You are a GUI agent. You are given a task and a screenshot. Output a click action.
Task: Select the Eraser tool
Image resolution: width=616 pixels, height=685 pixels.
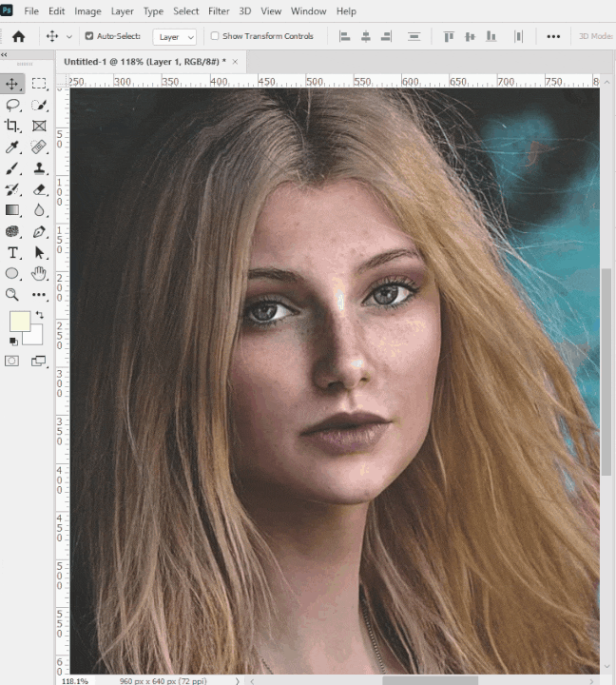[x=39, y=189]
